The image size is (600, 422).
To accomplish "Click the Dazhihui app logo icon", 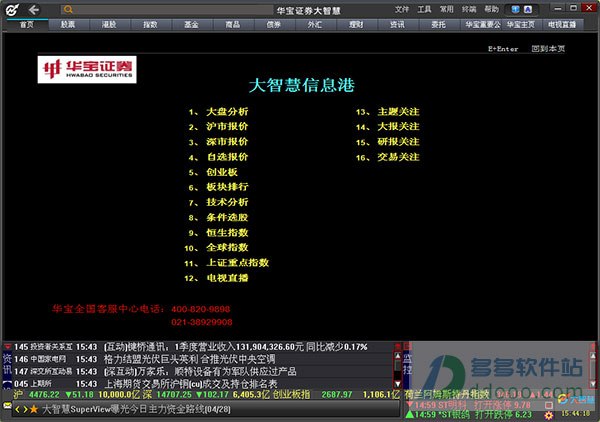I will click(12, 10).
